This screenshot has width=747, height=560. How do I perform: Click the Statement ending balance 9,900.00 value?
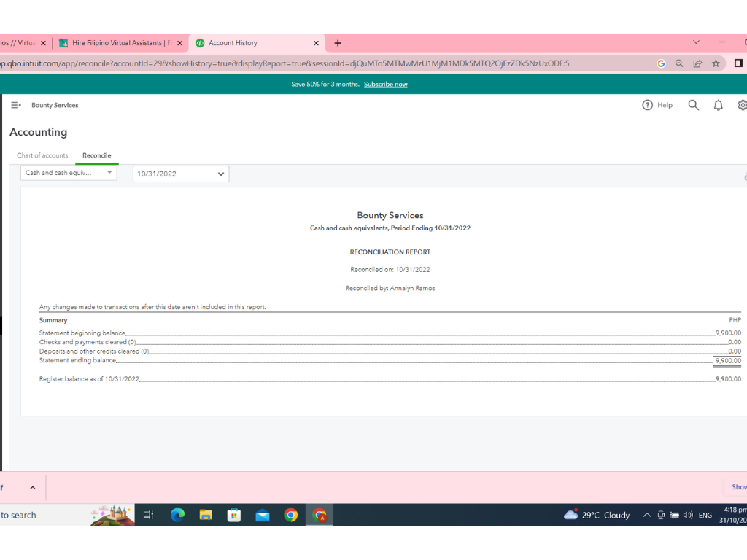[728, 360]
